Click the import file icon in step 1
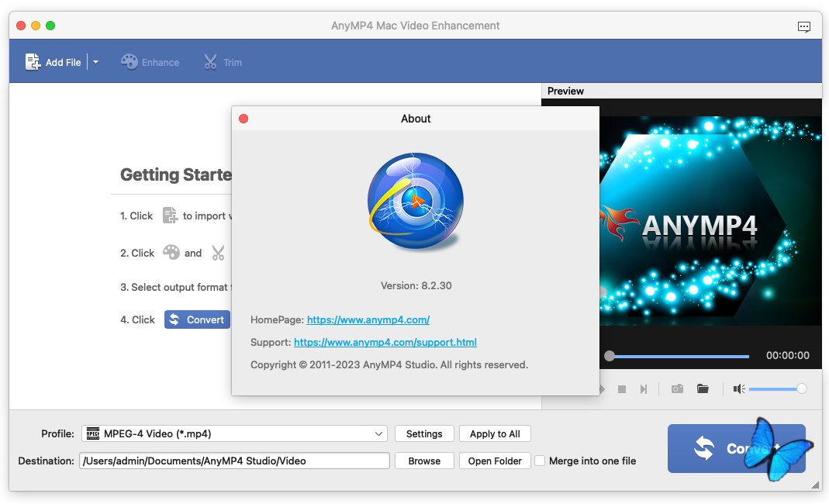This screenshot has height=504, width=829. point(170,216)
